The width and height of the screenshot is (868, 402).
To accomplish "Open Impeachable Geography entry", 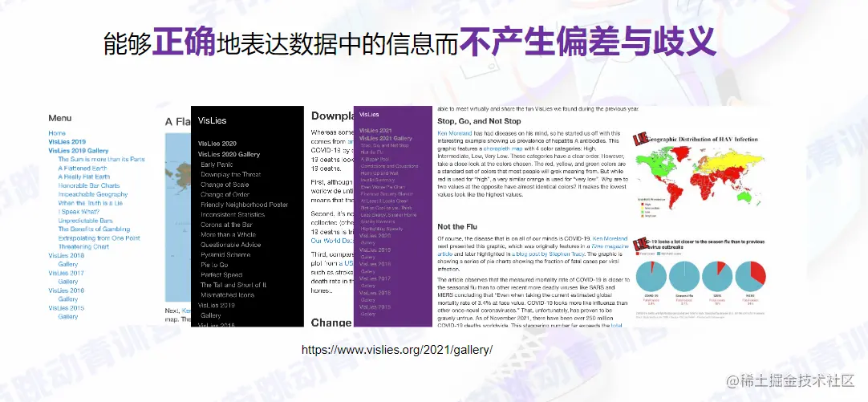I will point(93,194).
